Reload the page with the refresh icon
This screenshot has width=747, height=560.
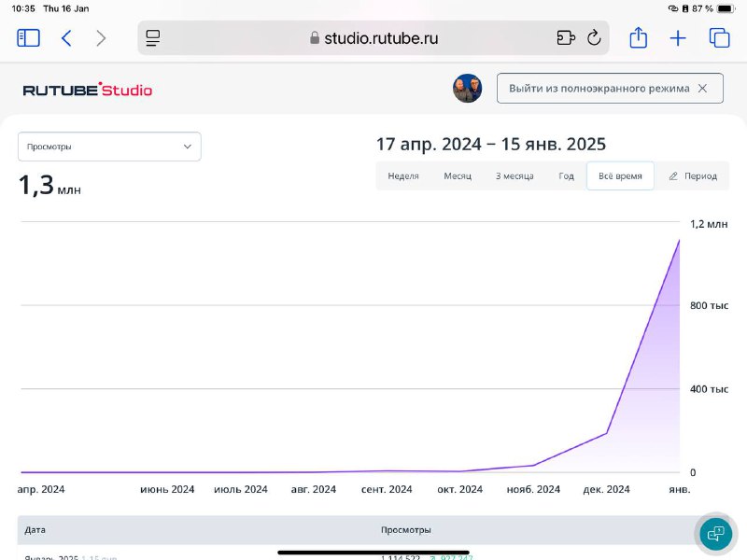594,37
